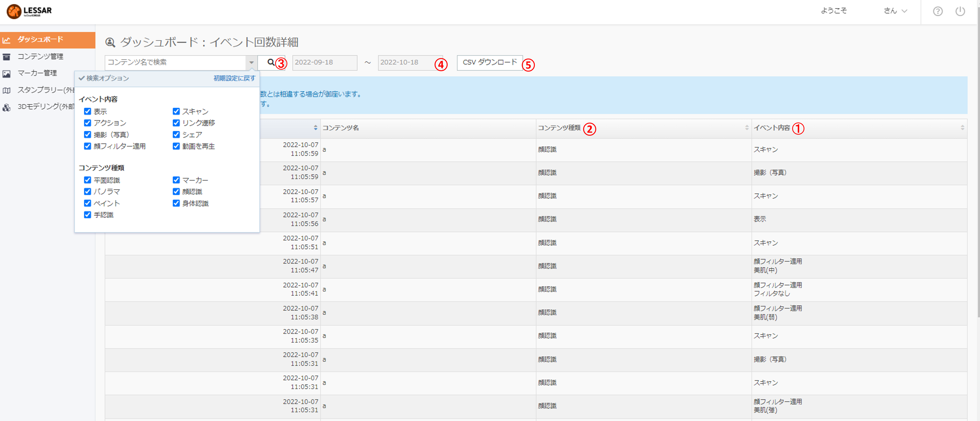Click the LESSAR logo

(29, 11)
